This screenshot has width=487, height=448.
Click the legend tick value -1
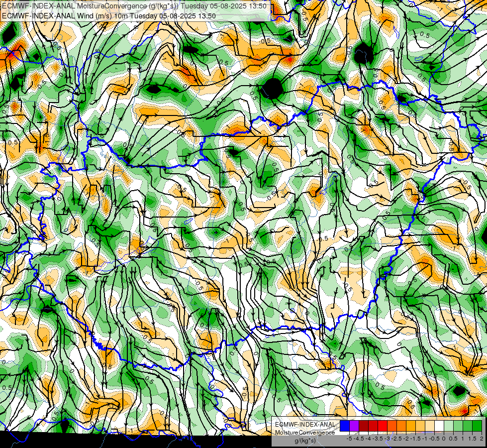(425, 439)
